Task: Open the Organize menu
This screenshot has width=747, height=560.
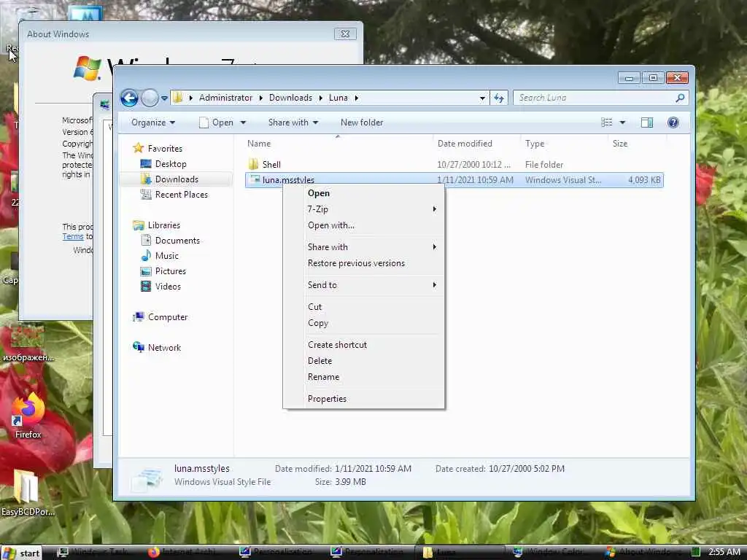Action: click(153, 122)
